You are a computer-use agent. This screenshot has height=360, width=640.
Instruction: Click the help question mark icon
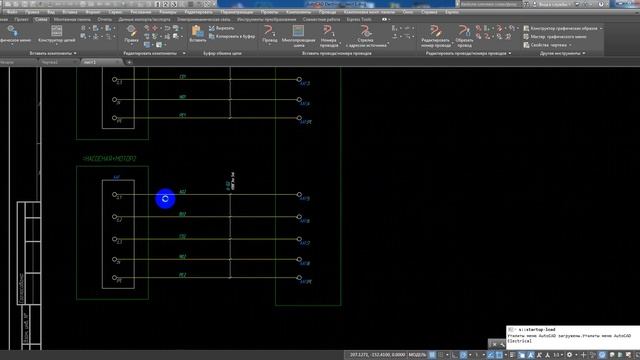601,4
